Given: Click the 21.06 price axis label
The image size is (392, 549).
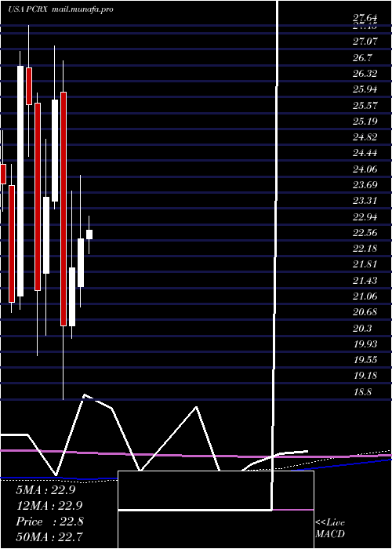Looking at the screenshot, I should (365, 296).
